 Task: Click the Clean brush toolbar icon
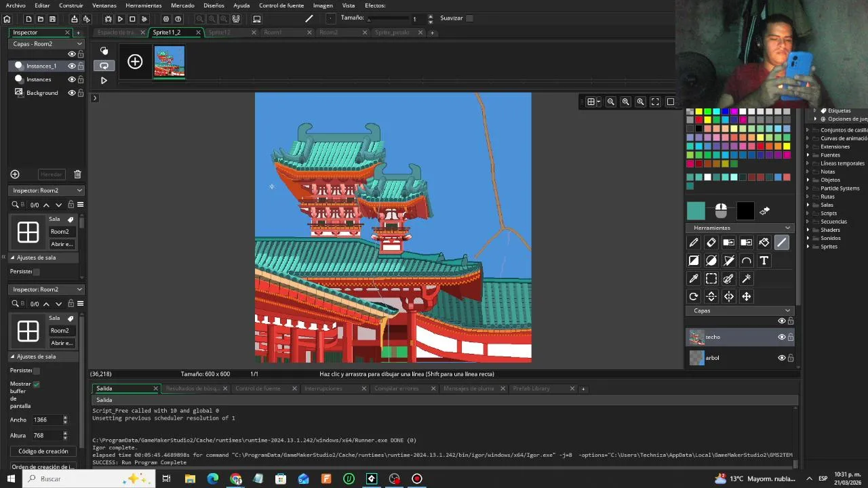coord(144,19)
